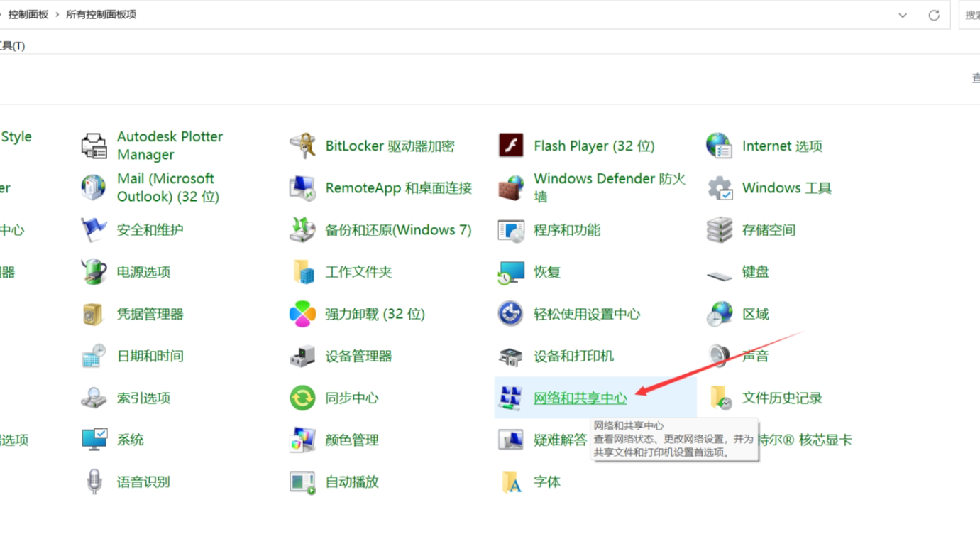Navigate back to 控制面板 via breadcrumb
The image size is (980, 544).
[x=28, y=14]
